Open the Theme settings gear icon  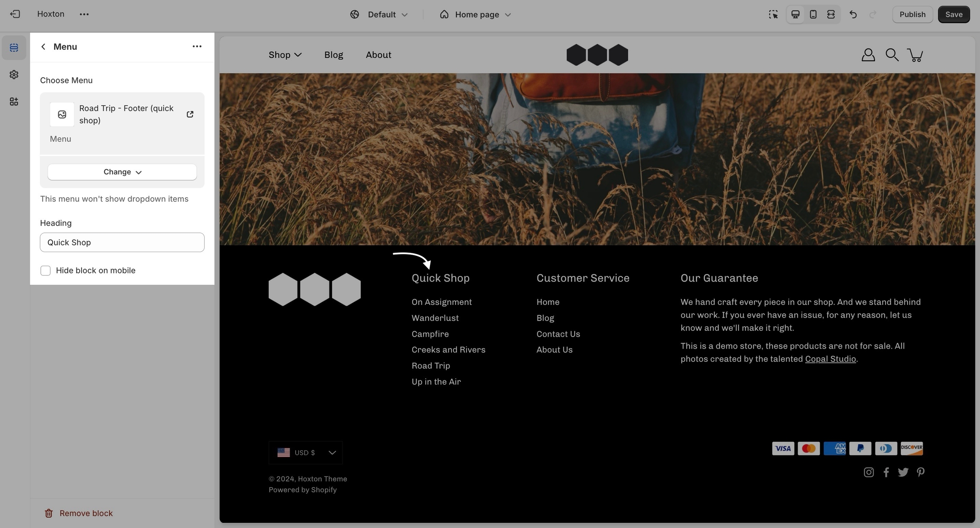14,74
